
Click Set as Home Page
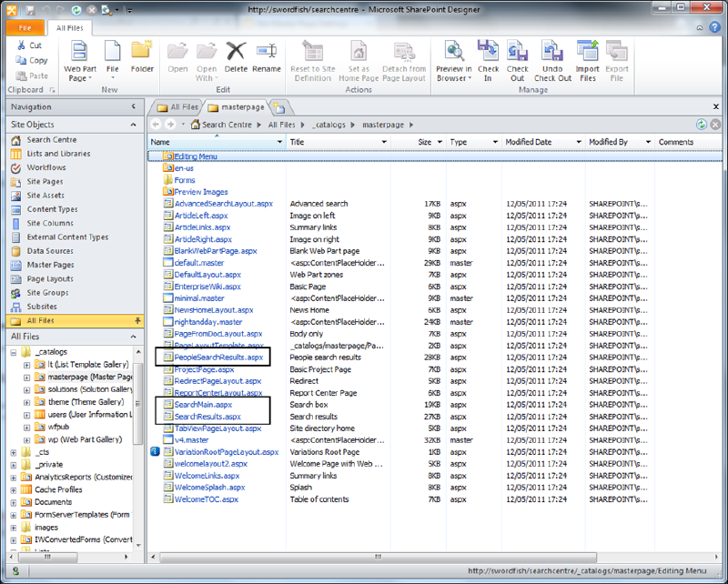(359, 61)
